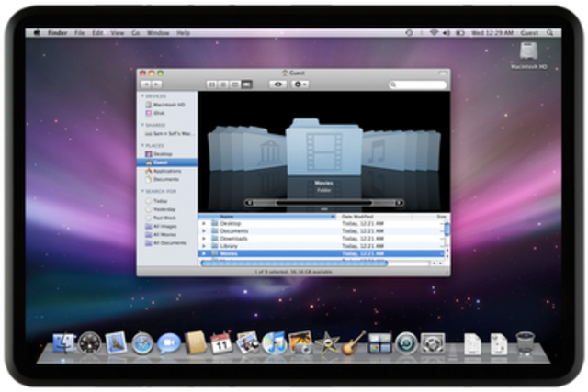Select the Today search in sidebar
The image size is (588, 392).
(167, 201)
